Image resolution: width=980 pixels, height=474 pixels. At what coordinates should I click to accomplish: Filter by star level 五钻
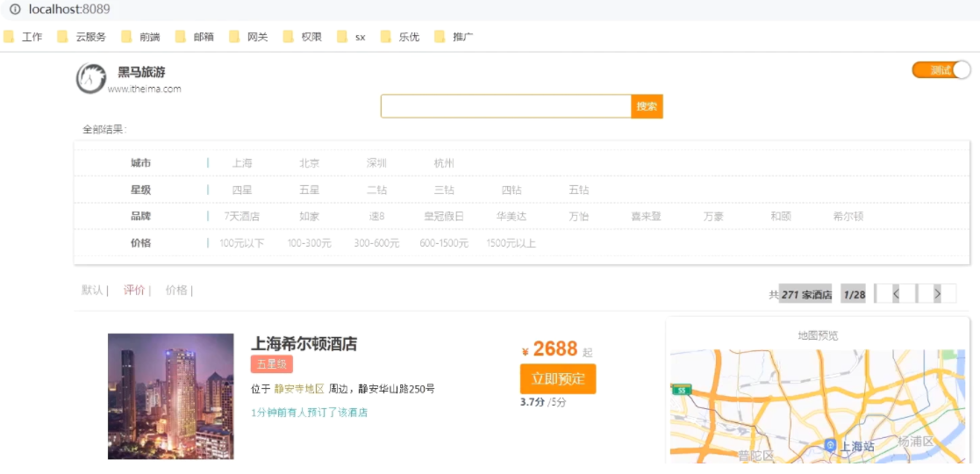pyautogui.click(x=579, y=190)
